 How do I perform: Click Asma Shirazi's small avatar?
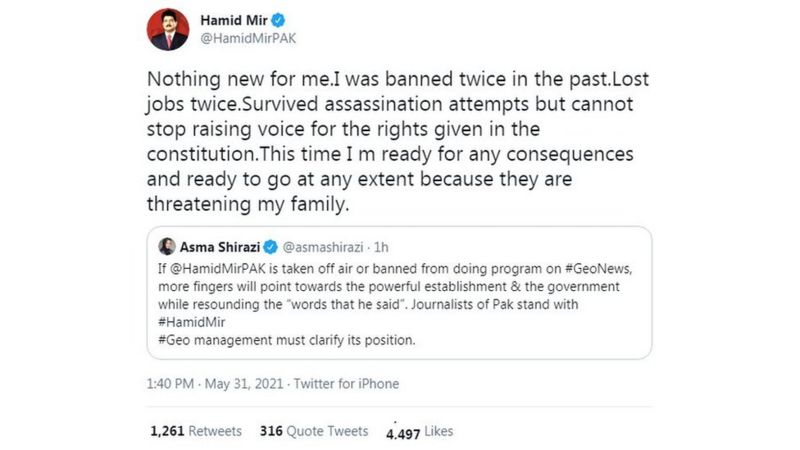167,246
